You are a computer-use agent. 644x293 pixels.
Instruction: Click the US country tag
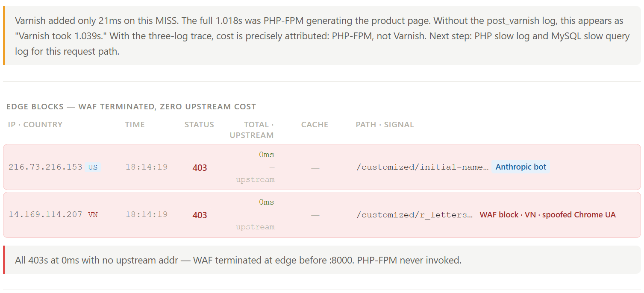click(93, 167)
